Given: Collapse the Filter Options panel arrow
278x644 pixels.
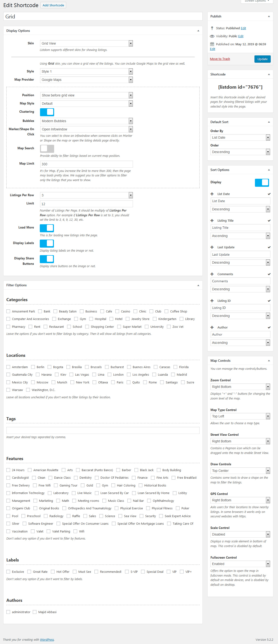Looking at the screenshot, I should click(x=198, y=285).
